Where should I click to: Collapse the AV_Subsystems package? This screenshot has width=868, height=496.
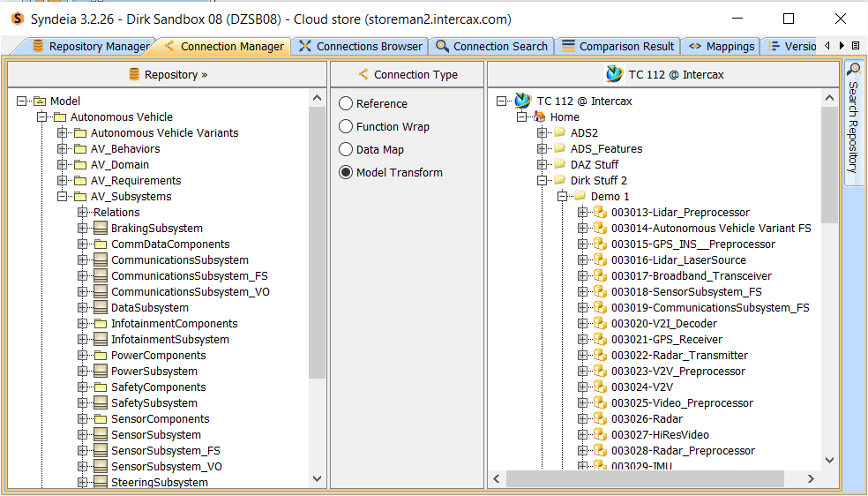[x=62, y=197]
